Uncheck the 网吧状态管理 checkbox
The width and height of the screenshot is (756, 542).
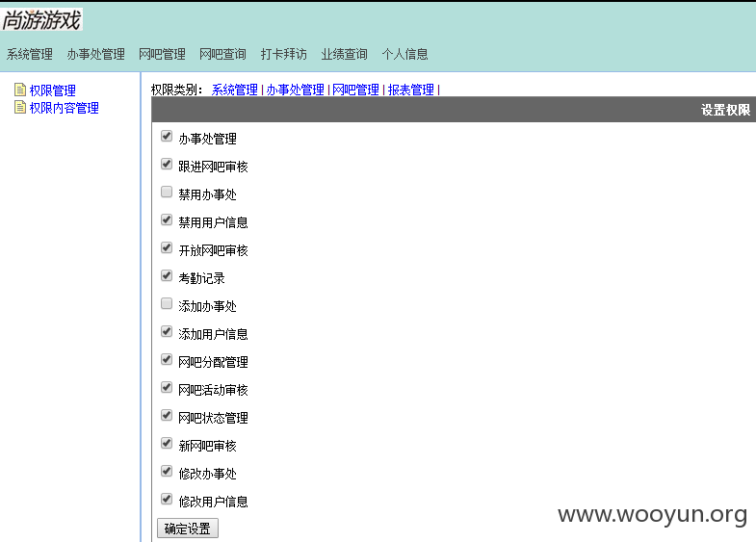pos(167,415)
